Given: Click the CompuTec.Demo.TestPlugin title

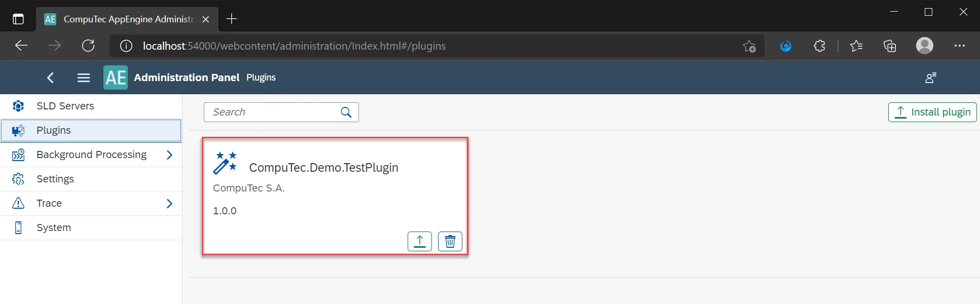Looking at the screenshot, I should click(323, 168).
